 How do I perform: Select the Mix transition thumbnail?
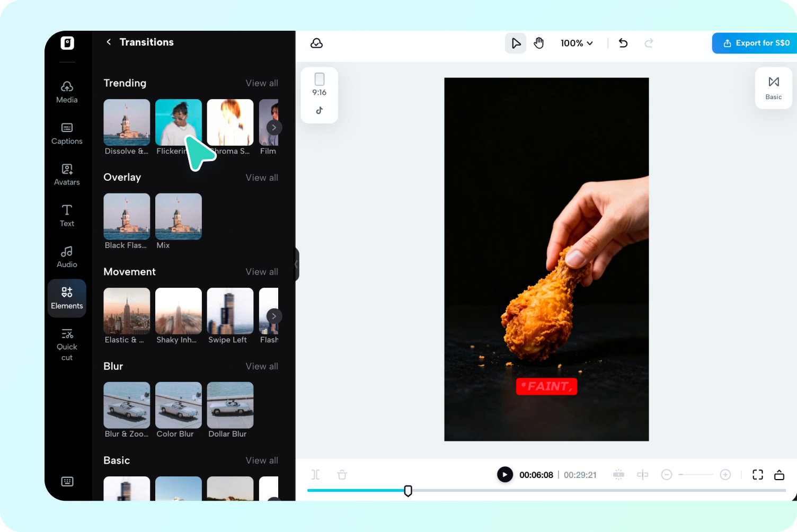179,217
